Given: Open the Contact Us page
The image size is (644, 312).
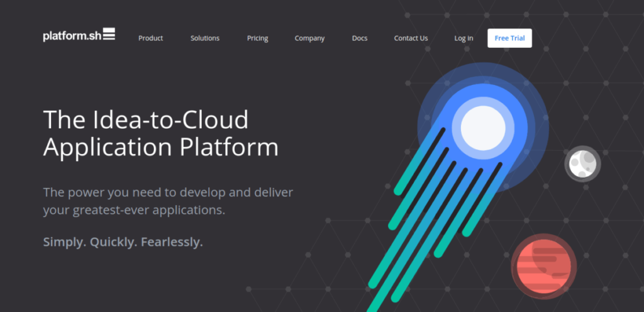Looking at the screenshot, I should [411, 38].
